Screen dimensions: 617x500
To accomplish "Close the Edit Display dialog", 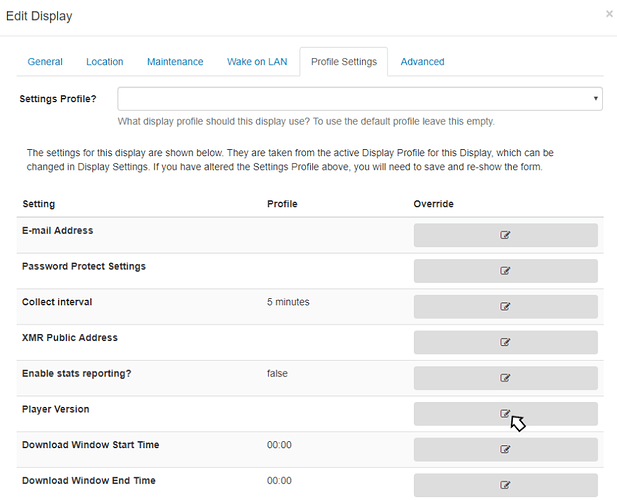I will [609, 15].
